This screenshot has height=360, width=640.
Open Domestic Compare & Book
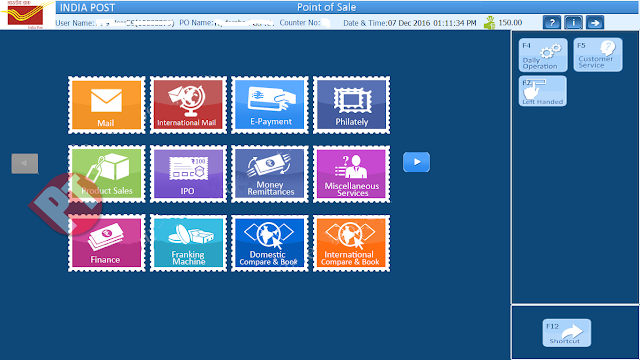tap(270, 243)
